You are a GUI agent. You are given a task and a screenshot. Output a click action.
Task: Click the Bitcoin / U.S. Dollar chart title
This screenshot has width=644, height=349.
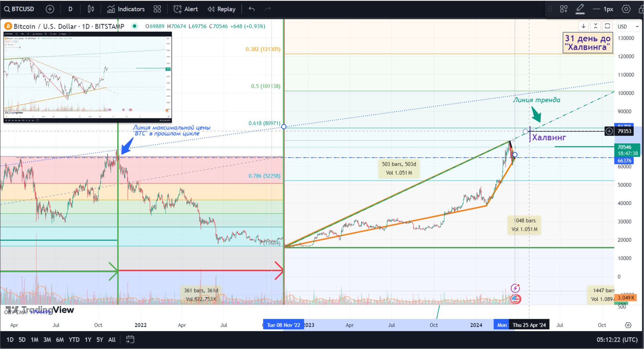[x=69, y=26]
